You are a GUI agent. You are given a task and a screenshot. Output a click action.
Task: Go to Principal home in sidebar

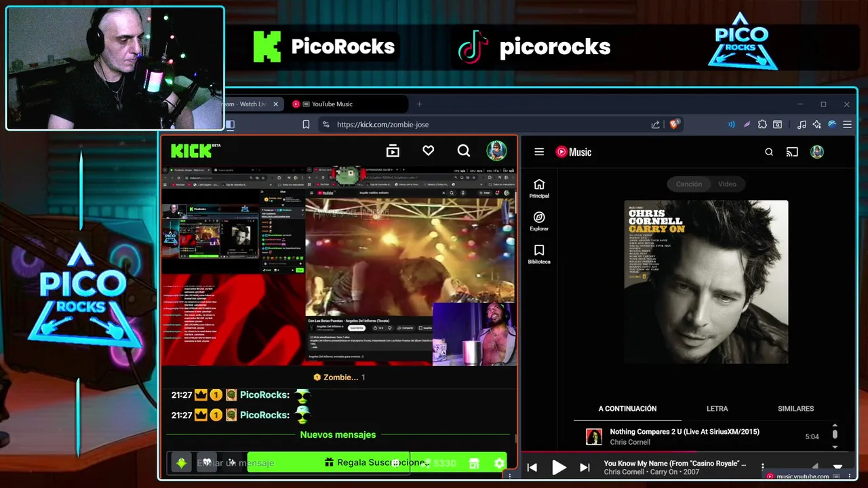tap(539, 188)
